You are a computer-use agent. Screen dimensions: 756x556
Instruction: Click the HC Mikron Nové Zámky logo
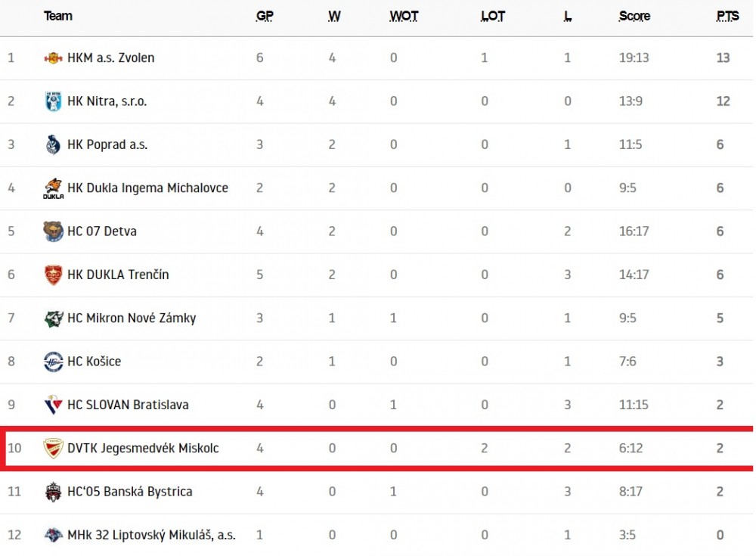tap(53, 318)
